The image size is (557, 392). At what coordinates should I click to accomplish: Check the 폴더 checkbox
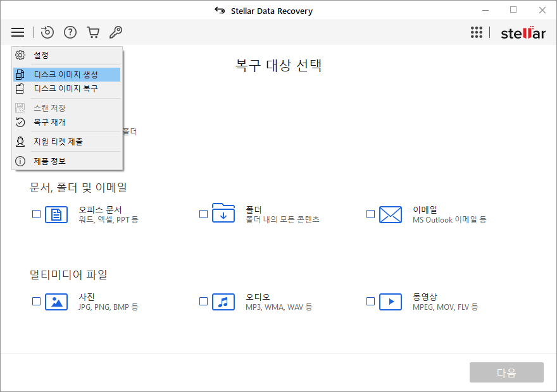[x=203, y=214]
